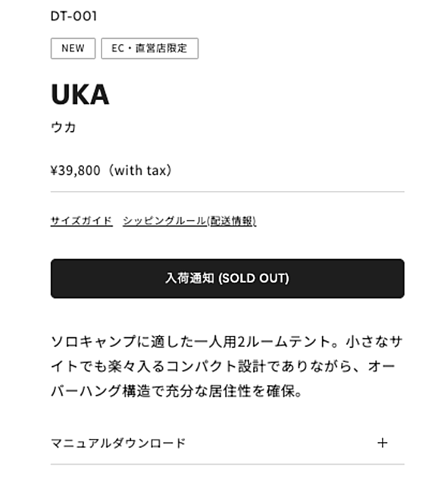
Task: Click the 小さなサ text at description line end
Action: click(x=374, y=341)
